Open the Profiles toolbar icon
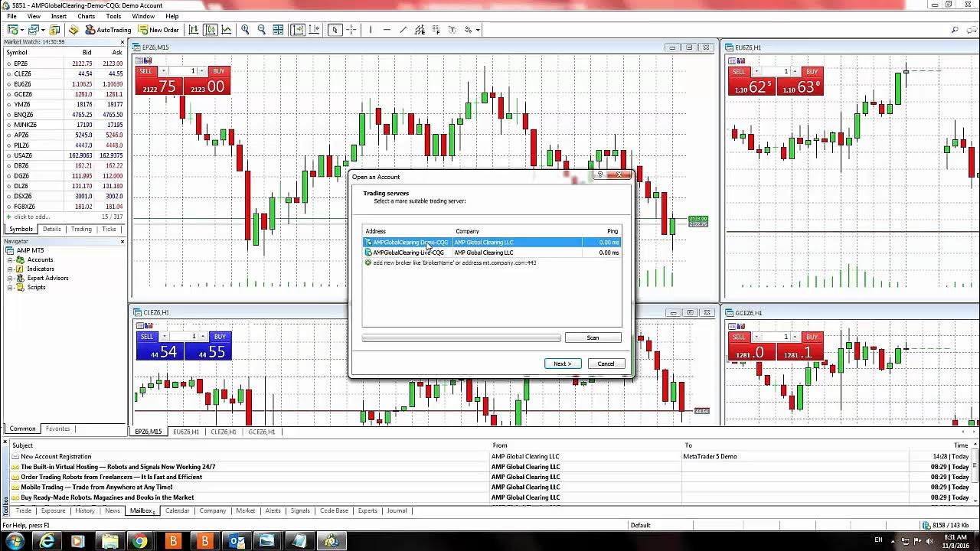This screenshot has height=551, width=980. pos(34,30)
